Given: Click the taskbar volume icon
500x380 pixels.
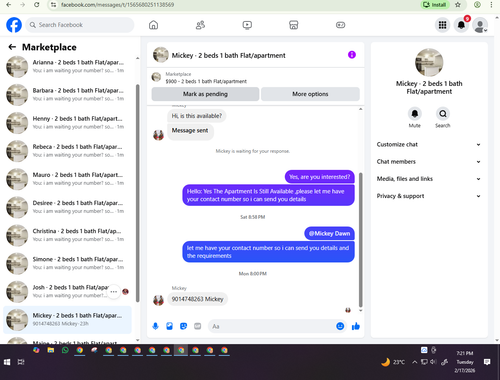Looking at the screenshot, I should (x=433, y=362).
